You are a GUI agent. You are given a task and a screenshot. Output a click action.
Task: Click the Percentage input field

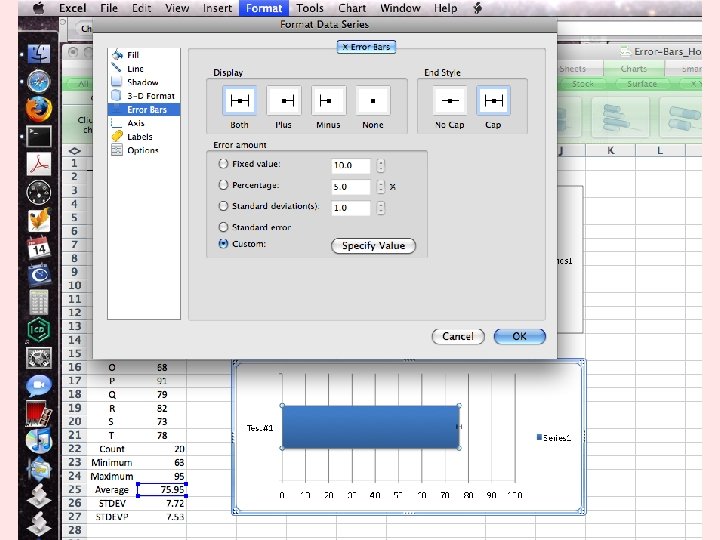pyautogui.click(x=351, y=186)
